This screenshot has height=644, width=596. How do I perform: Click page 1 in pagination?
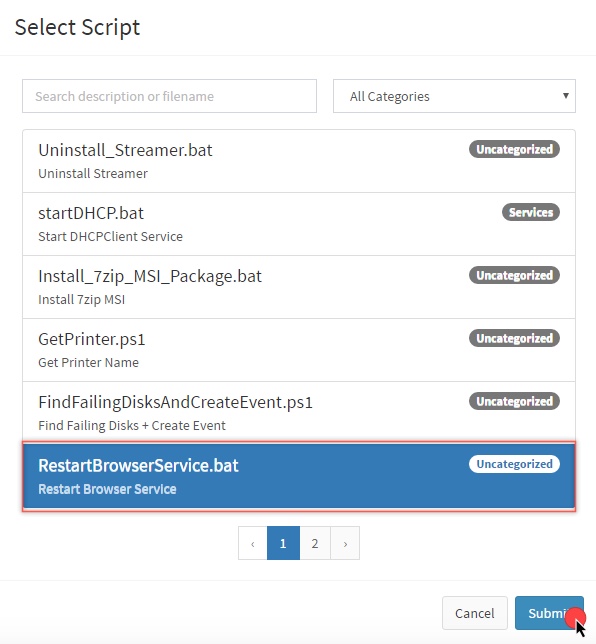pyautogui.click(x=283, y=543)
